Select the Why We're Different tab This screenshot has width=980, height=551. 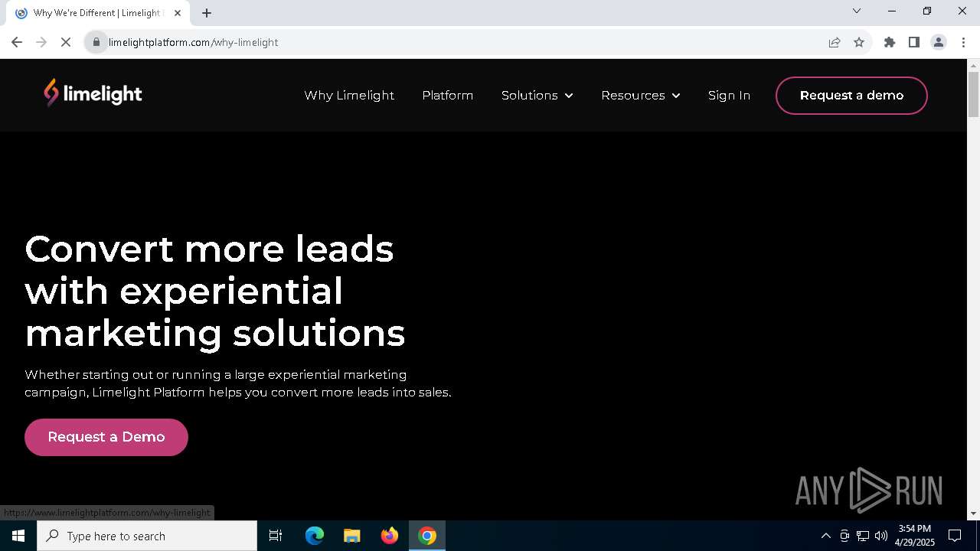point(98,13)
